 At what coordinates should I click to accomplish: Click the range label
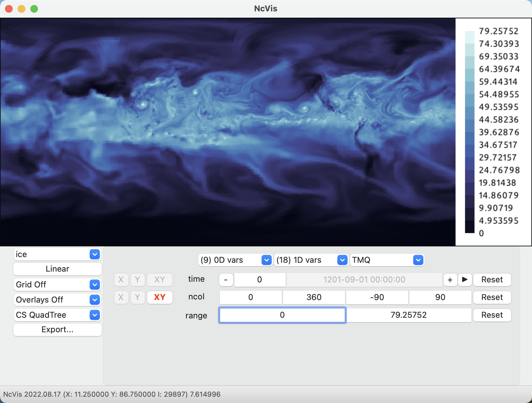tap(196, 316)
